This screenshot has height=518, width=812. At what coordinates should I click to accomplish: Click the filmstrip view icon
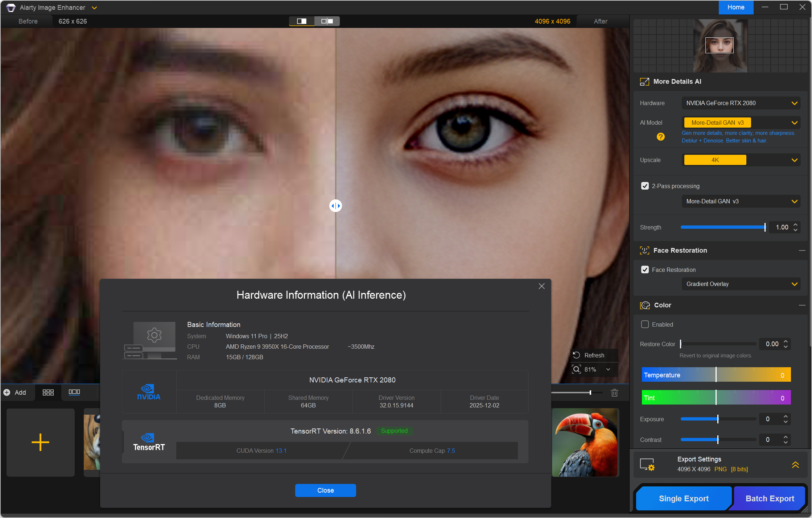74,392
